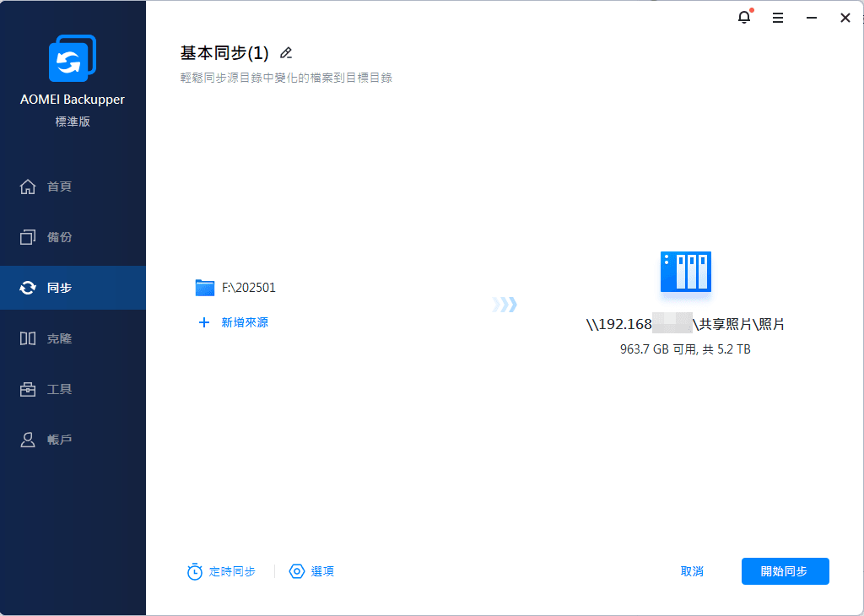Click the triple-chevron sync direction arrows
The height and width of the screenshot is (616, 864).
[505, 304]
